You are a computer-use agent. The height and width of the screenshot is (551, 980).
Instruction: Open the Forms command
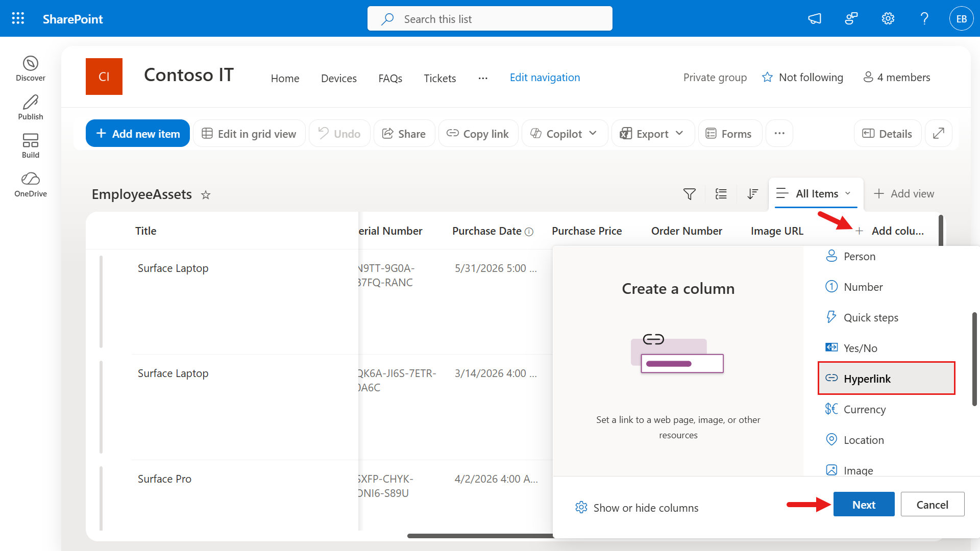click(x=730, y=134)
